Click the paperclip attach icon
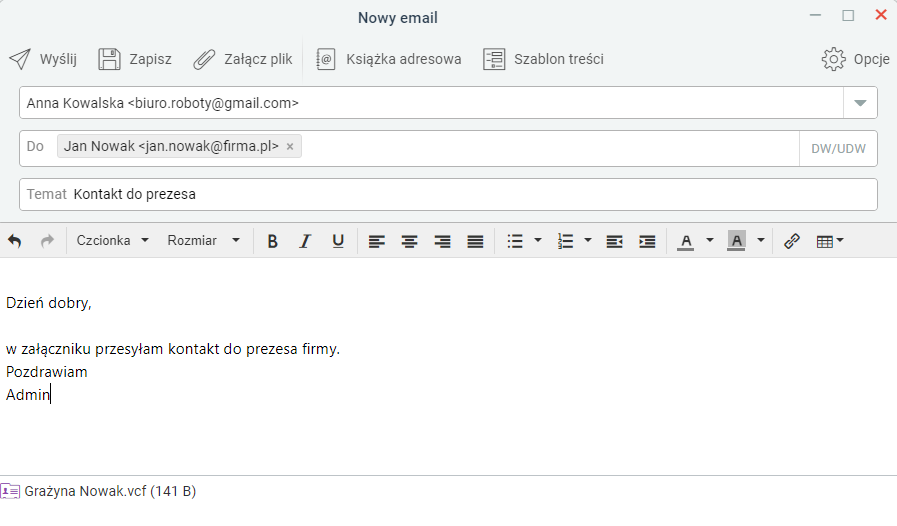Image resolution: width=897 pixels, height=526 pixels. tap(204, 59)
